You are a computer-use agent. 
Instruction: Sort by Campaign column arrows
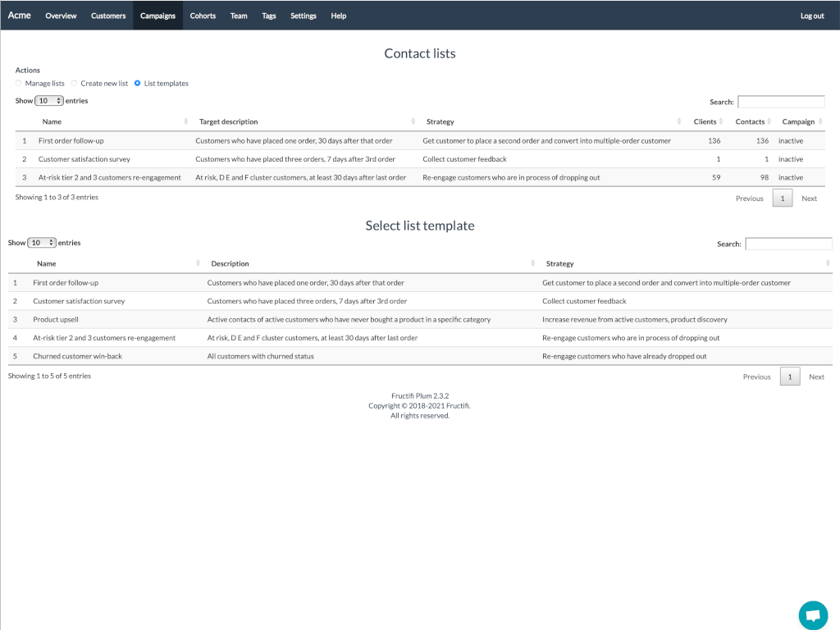click(820, 121)
